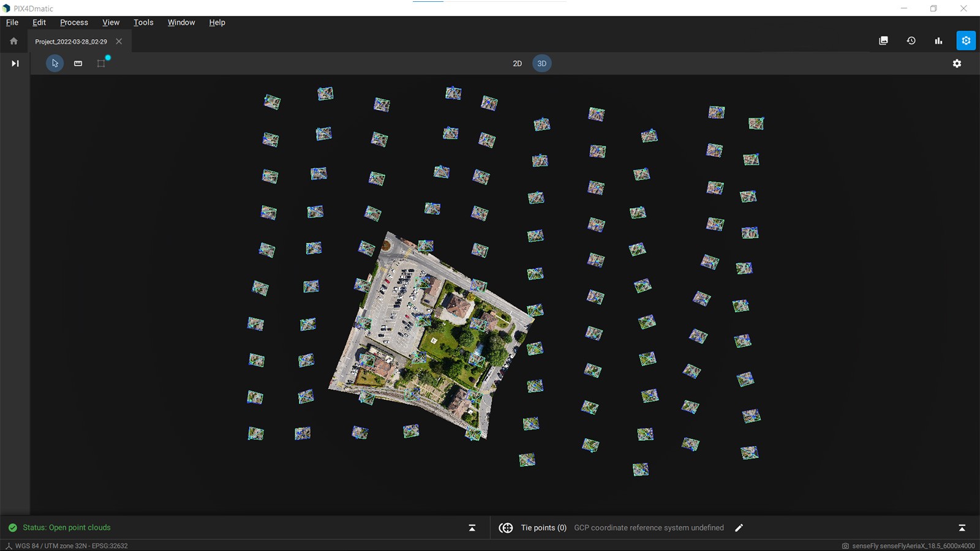The height and width of the screenshot is (551, 980).
Task: Select the pointer selection tool
Action: [55, 63]
